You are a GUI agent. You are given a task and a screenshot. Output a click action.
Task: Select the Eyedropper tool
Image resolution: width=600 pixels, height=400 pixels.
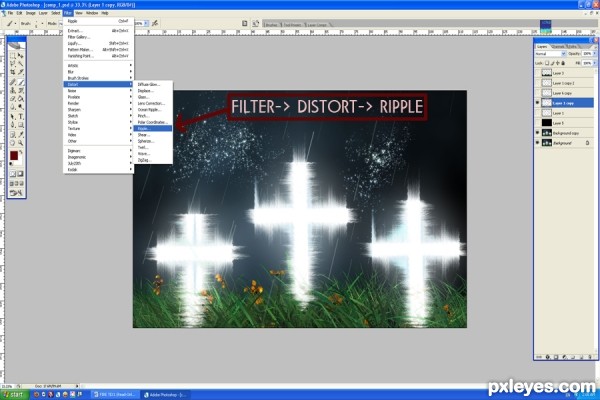tap(21, 134)
